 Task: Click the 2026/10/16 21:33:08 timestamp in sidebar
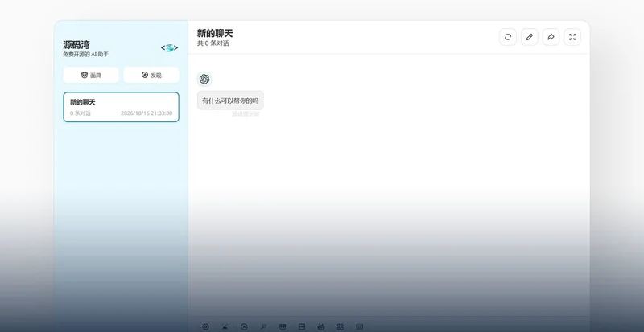147,113
